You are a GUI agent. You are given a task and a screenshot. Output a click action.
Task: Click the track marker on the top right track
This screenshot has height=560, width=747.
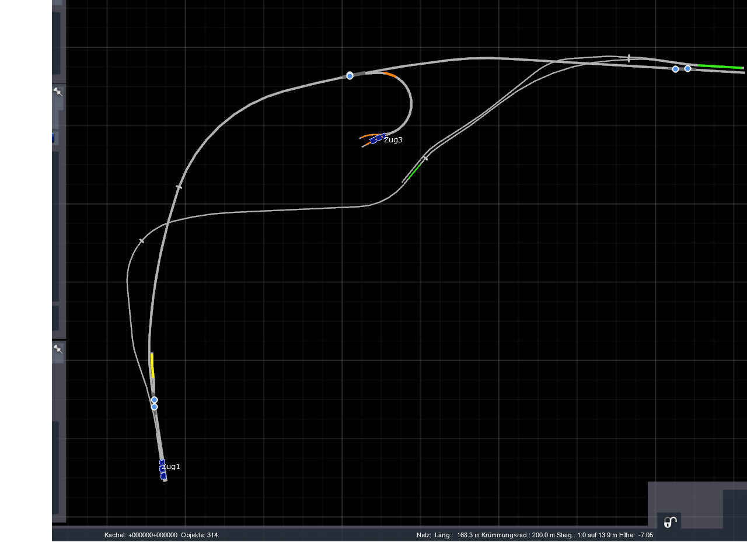point(629,58)
